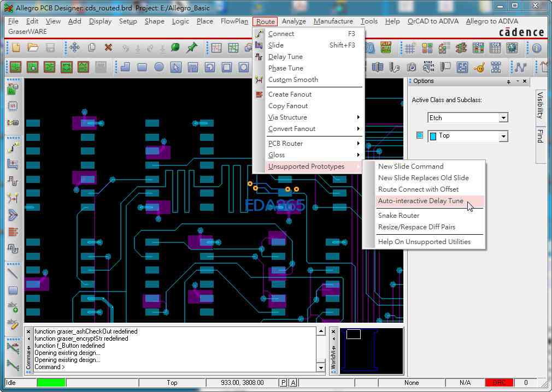Click the blue info help icon
The height and width of the screenshot is (392, 552).
pos(536,48)
